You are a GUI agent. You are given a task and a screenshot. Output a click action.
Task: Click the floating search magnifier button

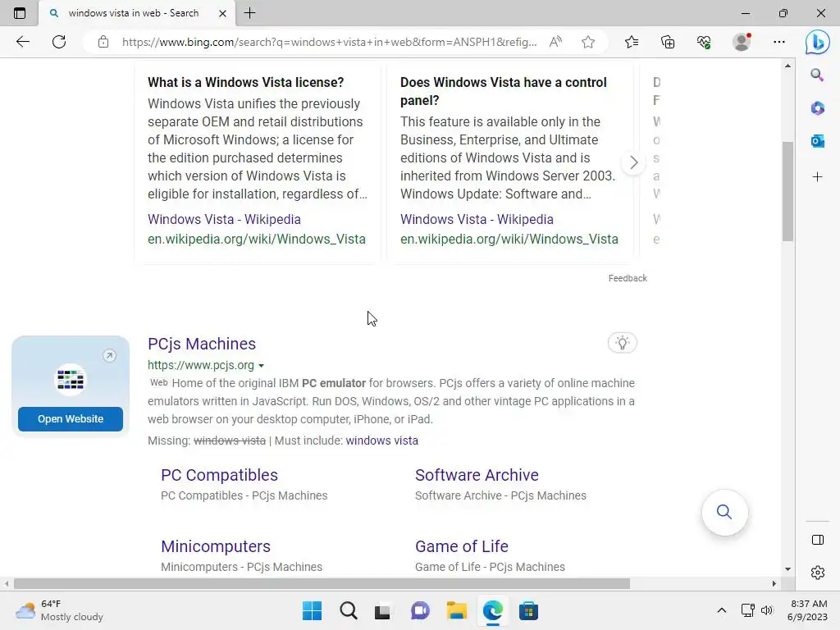[724, 512]
